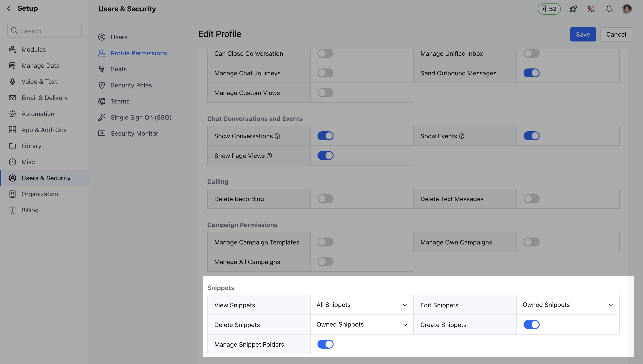Disable the Create Snippets toggle
Viewport: 643px width, 364px height.
[531, 325]
